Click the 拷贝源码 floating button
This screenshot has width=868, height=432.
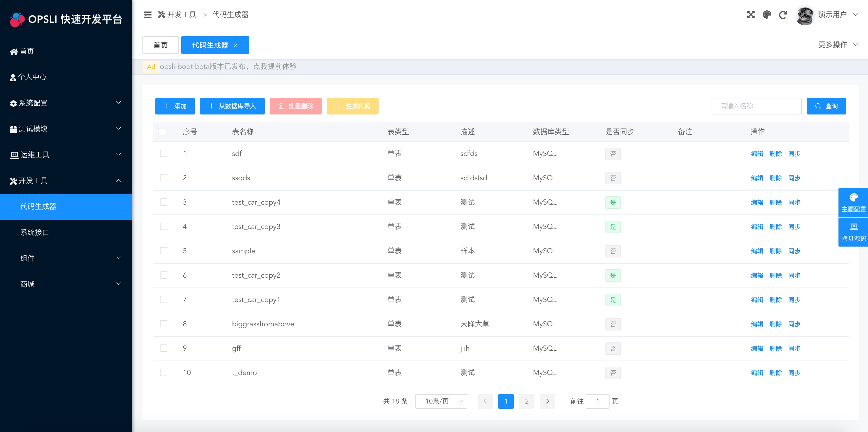point(853,232)
